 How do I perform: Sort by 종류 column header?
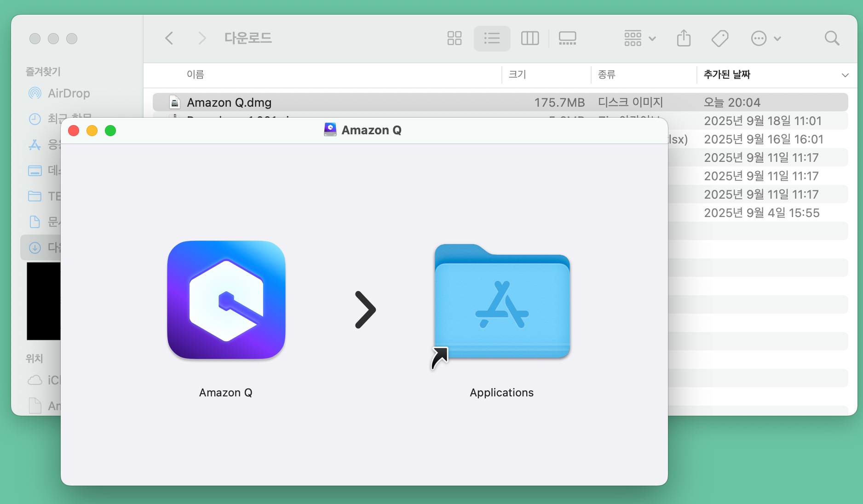click(x=606, y=74)
